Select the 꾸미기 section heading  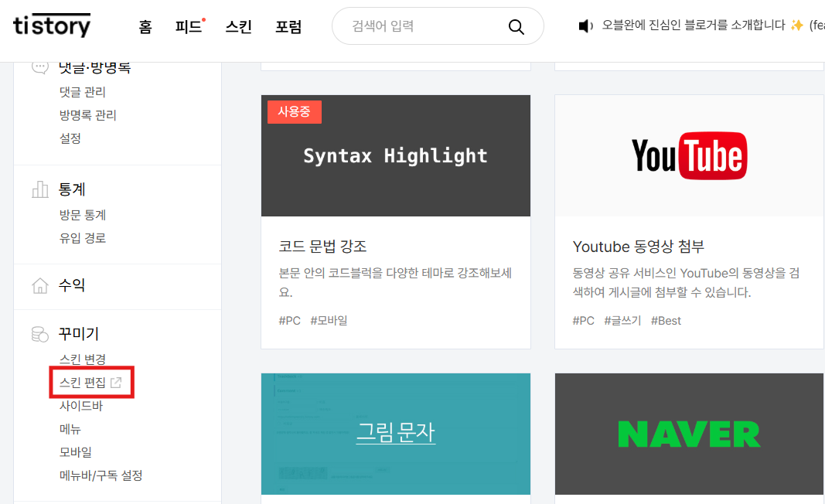coord(78,333)
